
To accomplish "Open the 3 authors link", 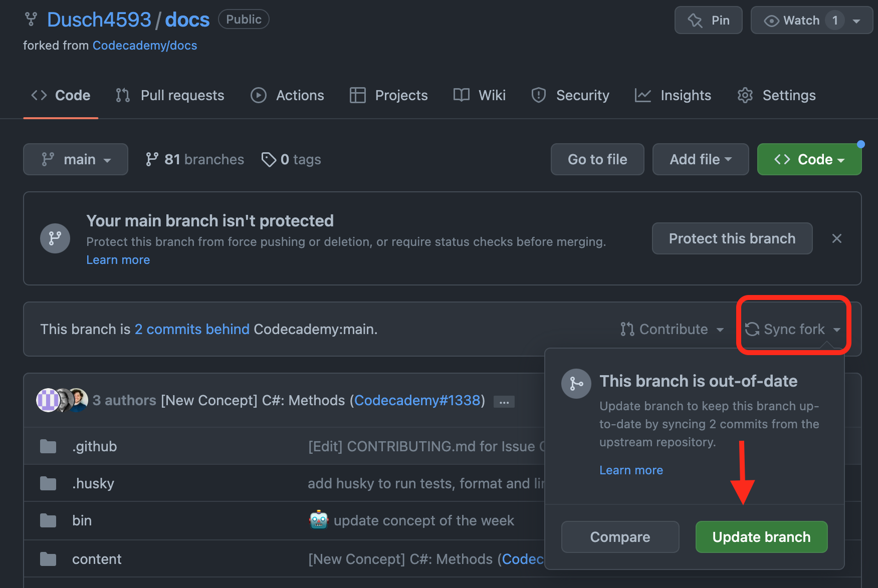I will [124, 400].
